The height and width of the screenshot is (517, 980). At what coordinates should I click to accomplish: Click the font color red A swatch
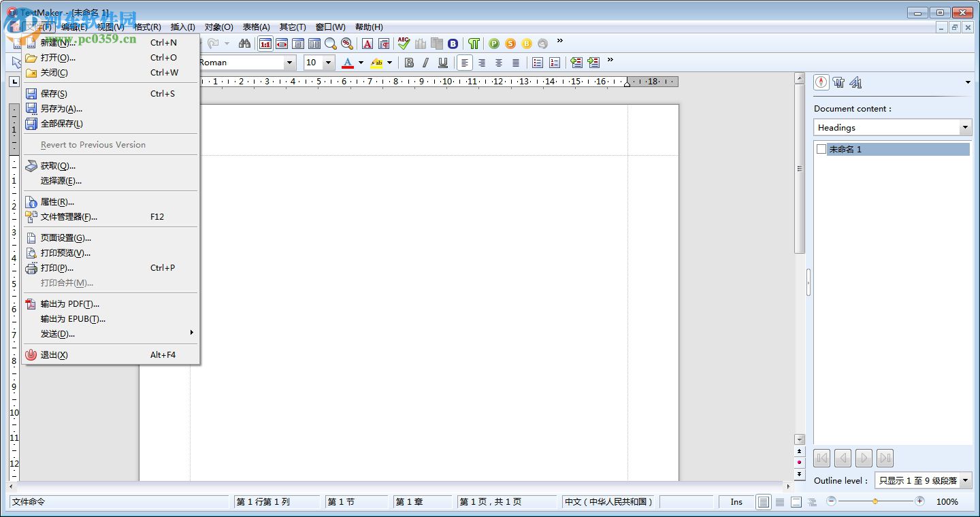click(x=347, y=63)
